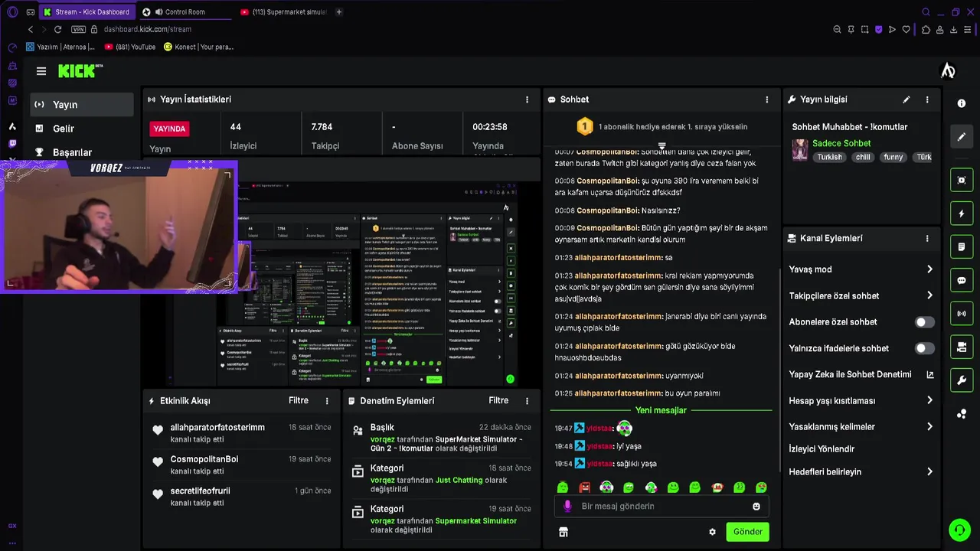The image size is (980, 551).
Task: Open Yapay Zeka ile Sohbet Denetimi link
Action: click(x=861, y=374)
